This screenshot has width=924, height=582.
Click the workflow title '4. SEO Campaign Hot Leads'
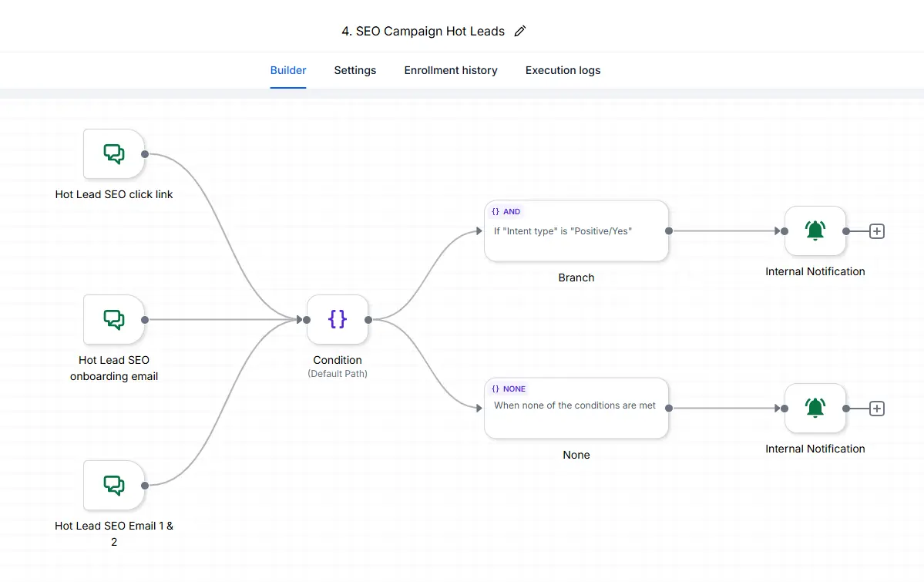[x=423, y=32]
